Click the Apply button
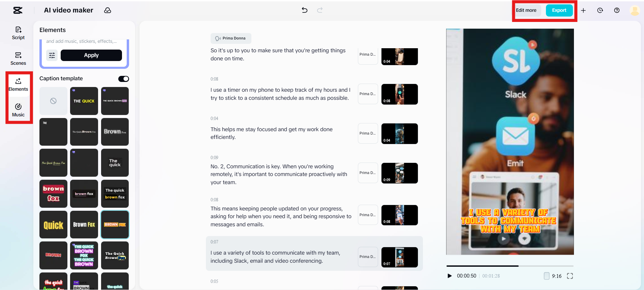Screen dimensions: 644x290 (x=91, y=55)
